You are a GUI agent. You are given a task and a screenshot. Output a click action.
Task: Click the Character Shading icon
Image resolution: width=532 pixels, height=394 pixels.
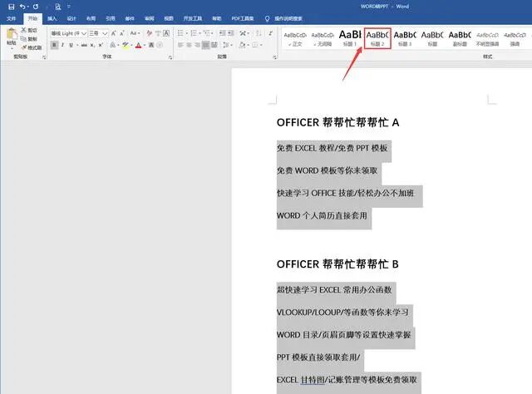(x=151, y=45)
